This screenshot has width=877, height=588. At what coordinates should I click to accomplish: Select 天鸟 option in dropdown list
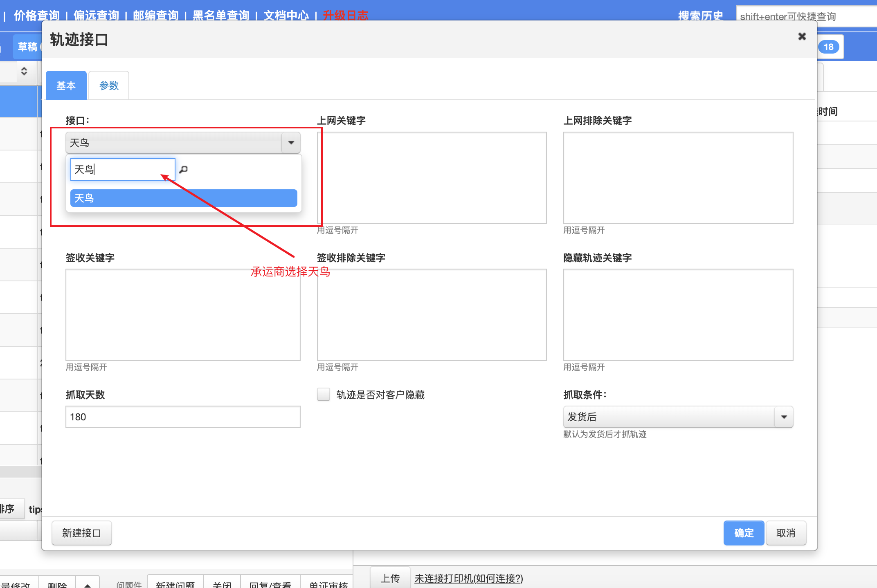184,198
